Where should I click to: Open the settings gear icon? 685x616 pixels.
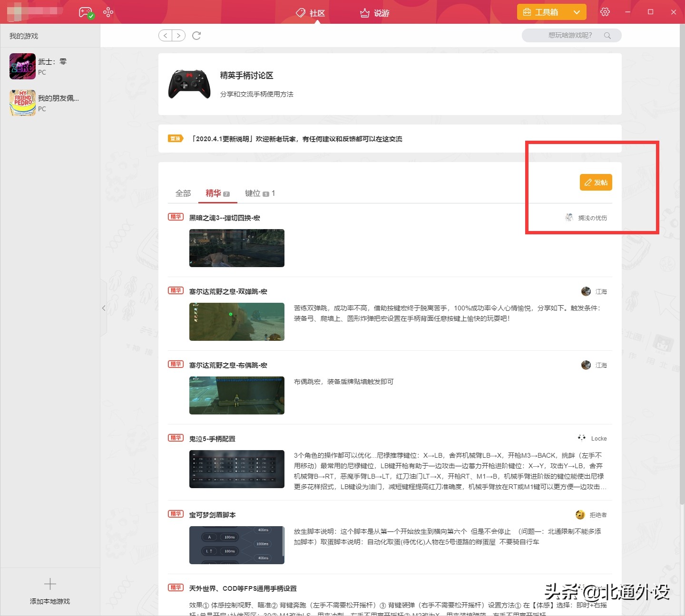(x=605, y=12)
